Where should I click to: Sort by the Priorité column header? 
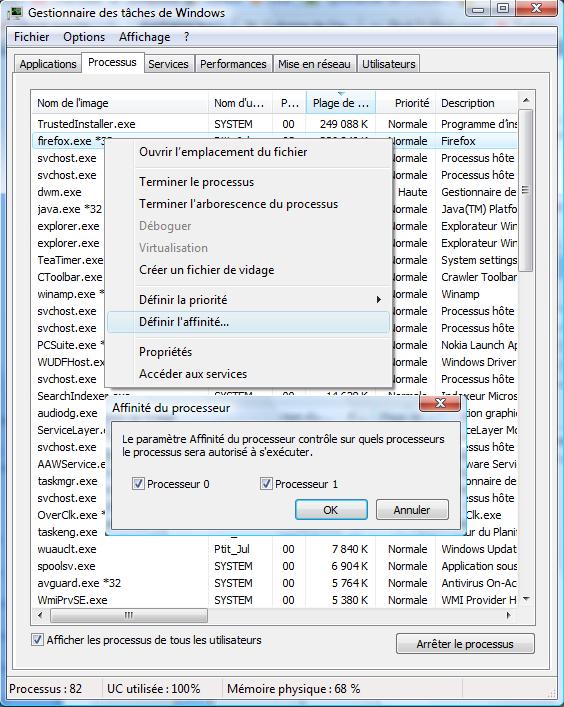pos(406,103)
